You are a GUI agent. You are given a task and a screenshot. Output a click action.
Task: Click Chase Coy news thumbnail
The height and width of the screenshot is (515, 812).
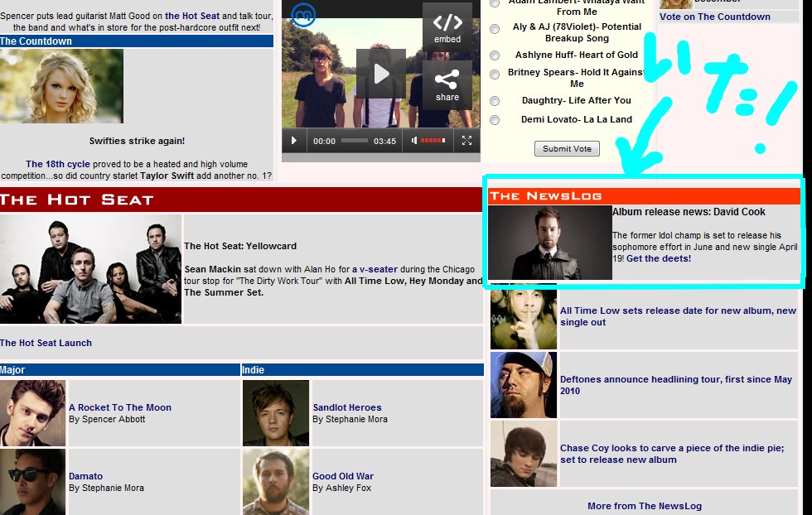[524, 454]
